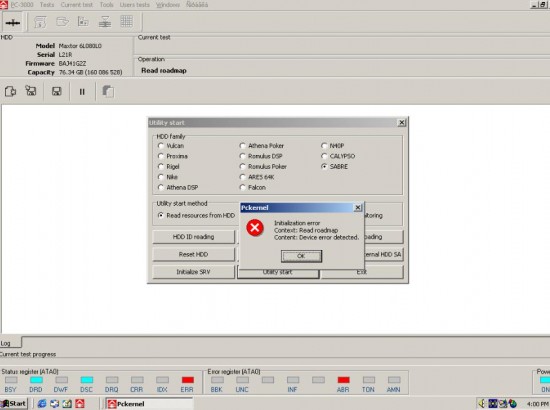The height and width of the screenshot is (410, 550).
Task: Click the HDD connect icon in top toolbar
Action: (x=13, y=23)
